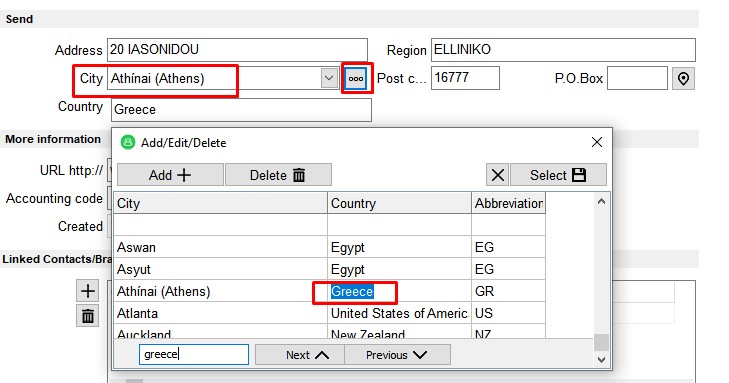Select the Asyut city row
Viewport: 729px width, 383px height.
[x=220, y=269]
